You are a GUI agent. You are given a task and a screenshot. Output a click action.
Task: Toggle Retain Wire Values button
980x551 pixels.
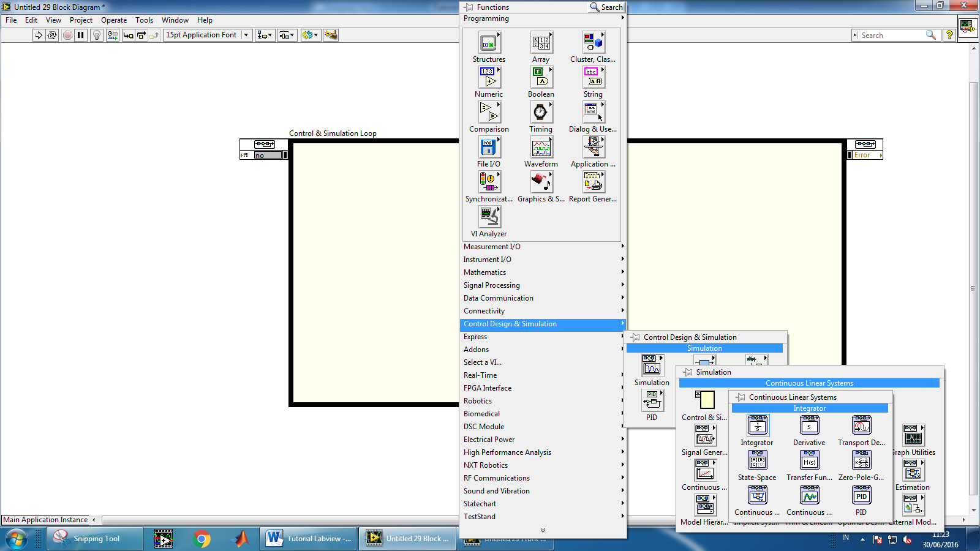113,35
